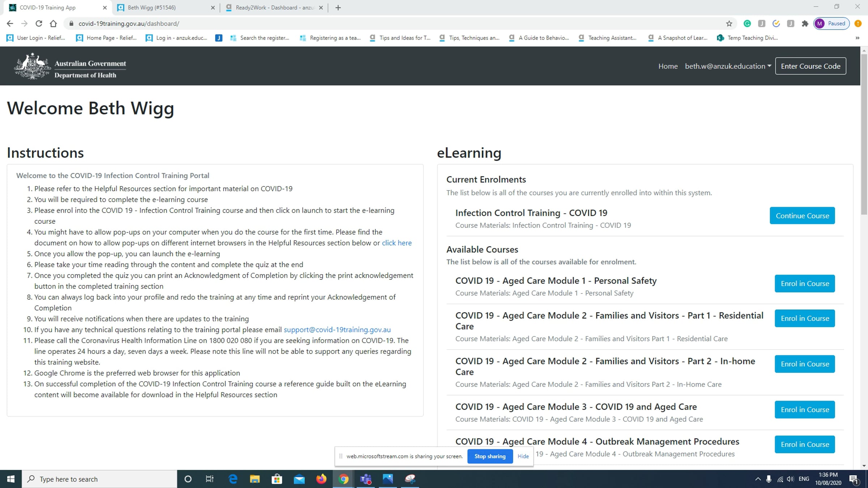The image size is (868, 488).
Task: Click the Stop sharing button
Action: tap(490, 456)
